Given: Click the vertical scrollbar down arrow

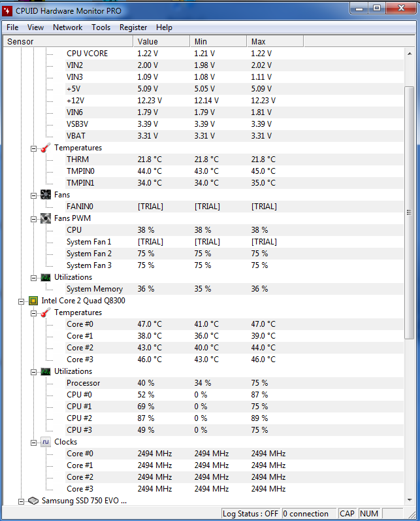Looking at the screenshot, I should click(410, 499).
